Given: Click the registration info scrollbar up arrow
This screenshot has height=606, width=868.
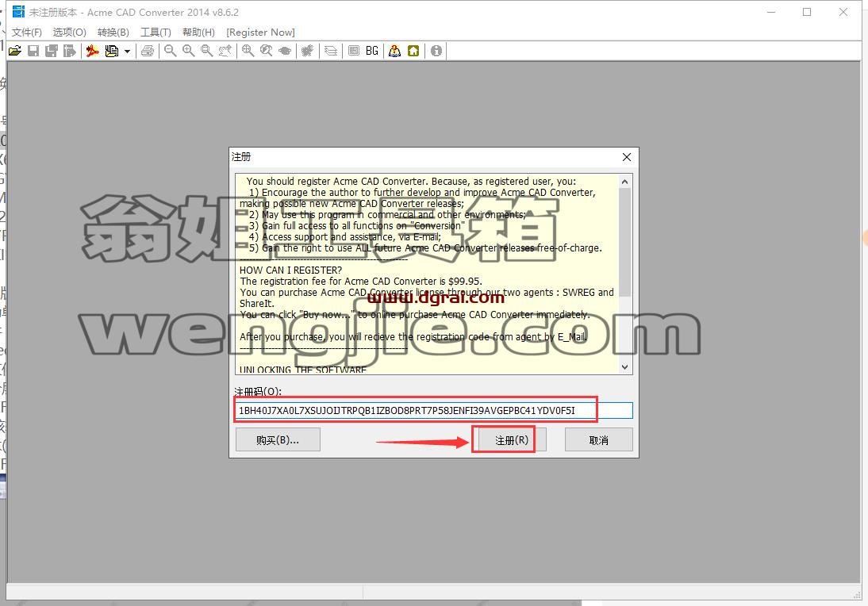Looking at the screenshot, I should point(625,182).
